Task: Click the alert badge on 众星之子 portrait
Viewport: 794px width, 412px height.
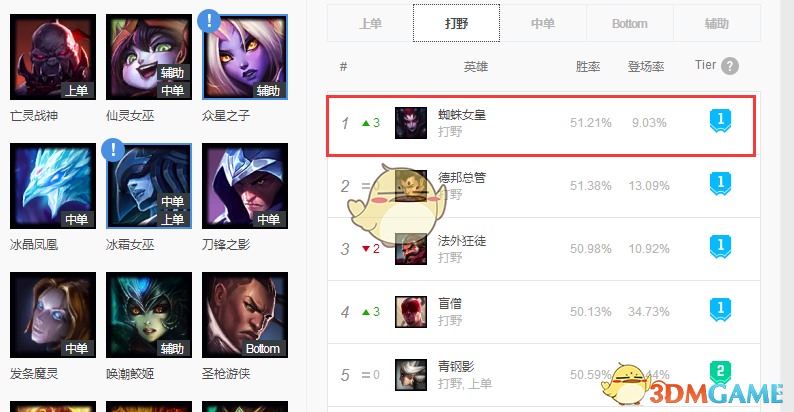Action: pos(209,21)
